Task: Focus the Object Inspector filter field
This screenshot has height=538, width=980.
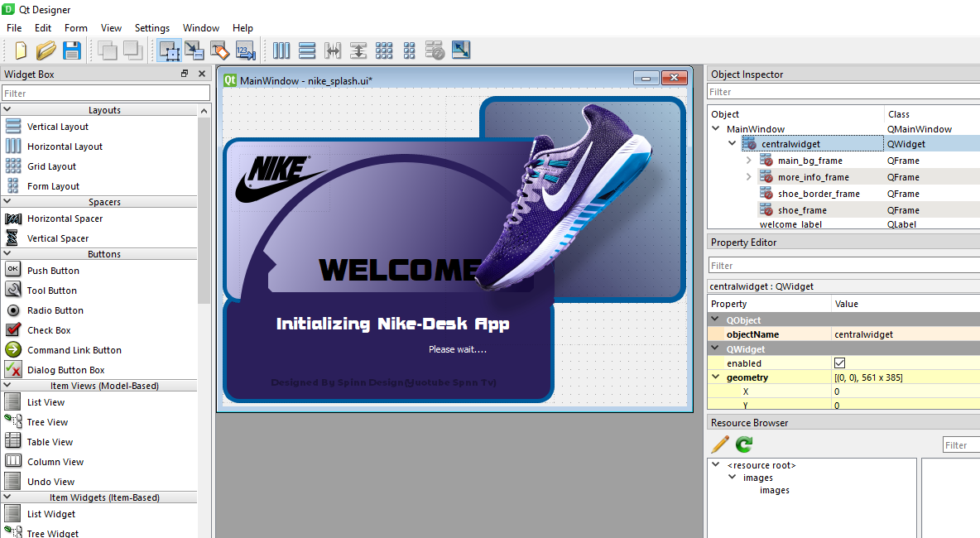Action: click(843, 92)
